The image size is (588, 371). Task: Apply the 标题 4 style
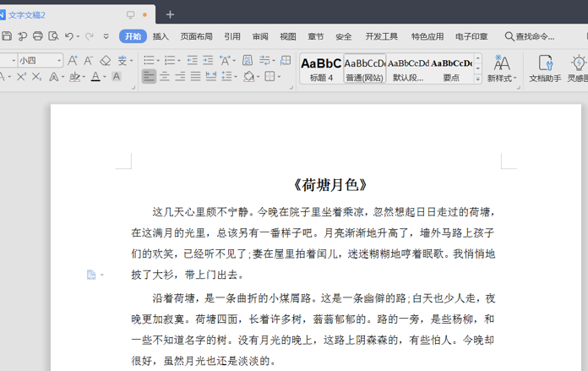tap(321, 68)
